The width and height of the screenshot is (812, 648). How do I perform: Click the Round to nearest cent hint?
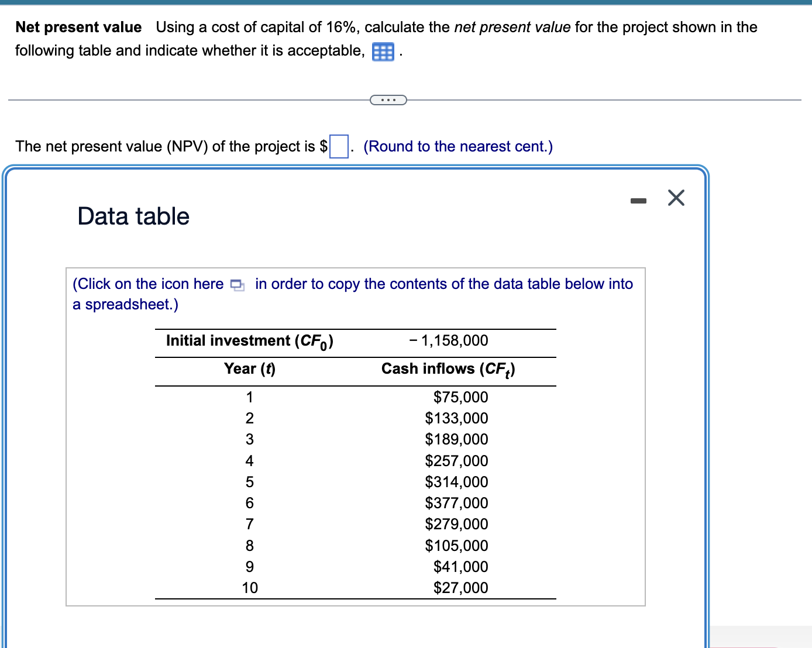click(458, 146)
